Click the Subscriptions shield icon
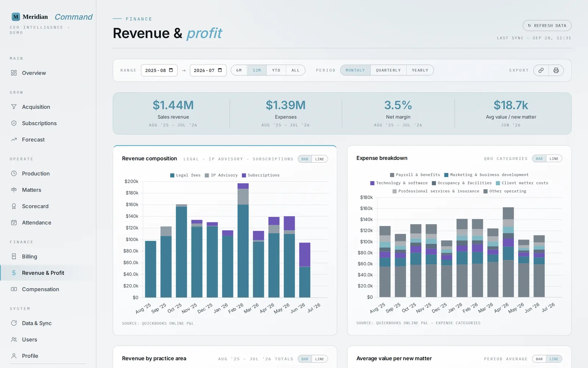Screen dimensions: 588x368 click(14, 123)
